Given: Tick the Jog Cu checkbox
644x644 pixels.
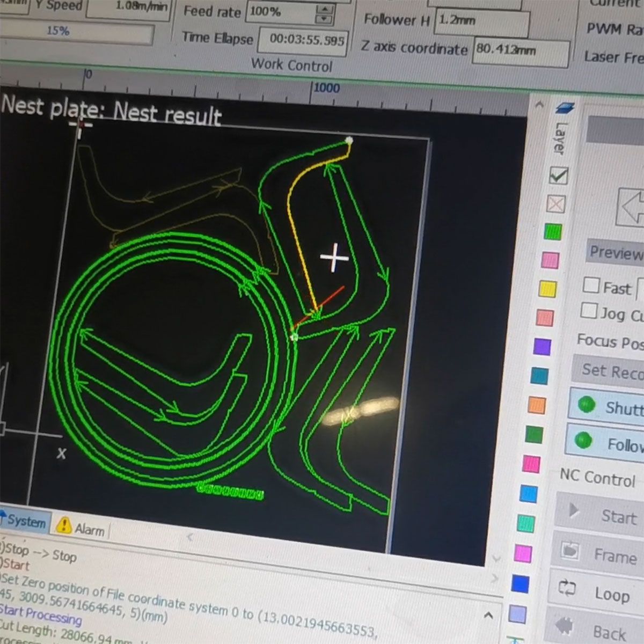Looking at the screenshot, I should tap(589, 311).
